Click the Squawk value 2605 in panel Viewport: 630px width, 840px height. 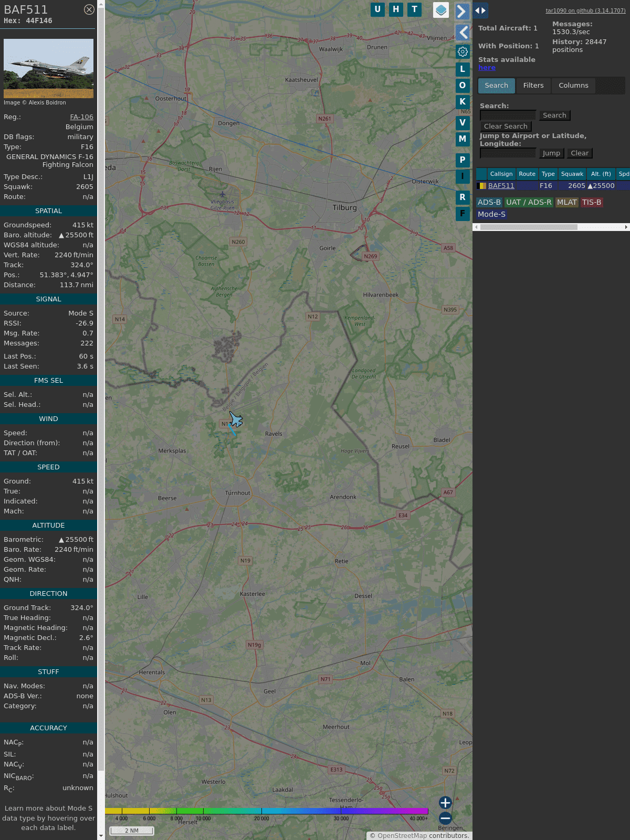click(x=85, y=187)
